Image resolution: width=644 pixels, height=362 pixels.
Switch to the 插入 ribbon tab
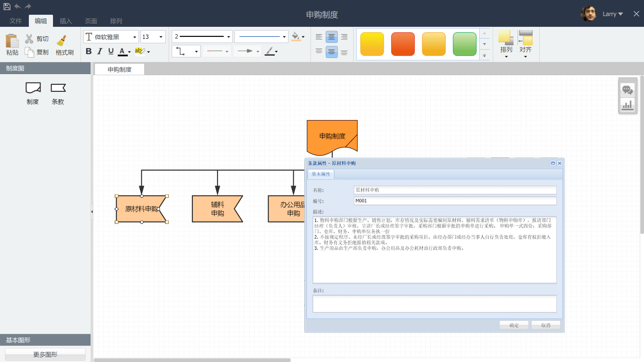tap(65, 21)
